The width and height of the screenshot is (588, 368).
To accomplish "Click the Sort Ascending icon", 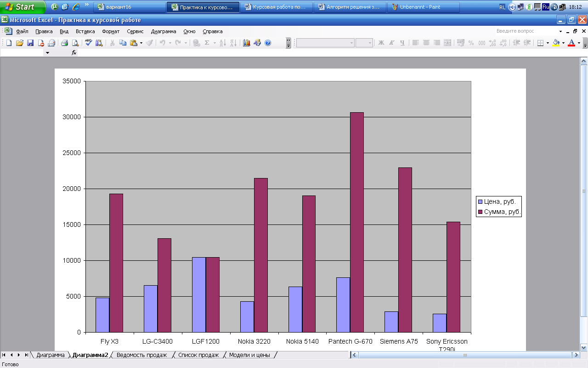I will pyautogui.click(x=223, y=43).
